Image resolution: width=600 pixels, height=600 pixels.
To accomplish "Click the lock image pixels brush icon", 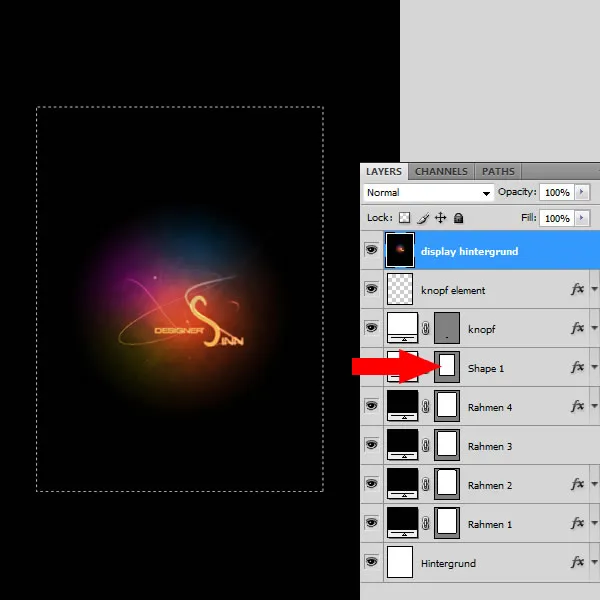I will coord(423,218).
